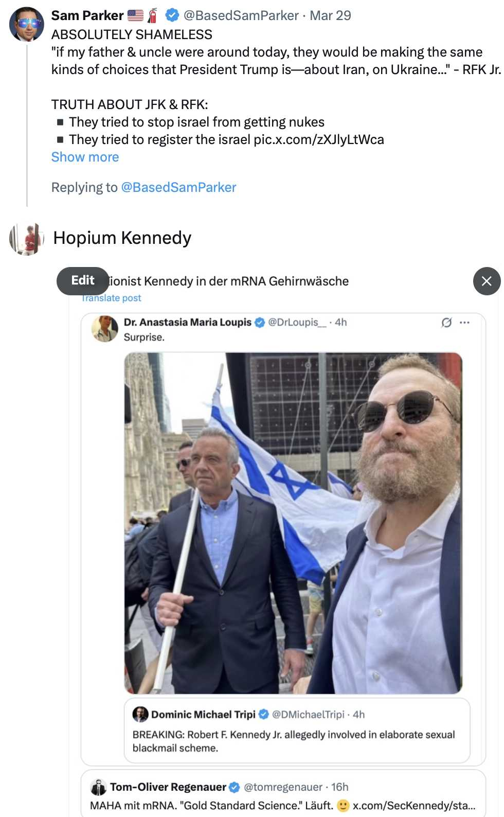
Task: Open the three-dots menu on Loupis post
Action: click(x=464, y=323)
